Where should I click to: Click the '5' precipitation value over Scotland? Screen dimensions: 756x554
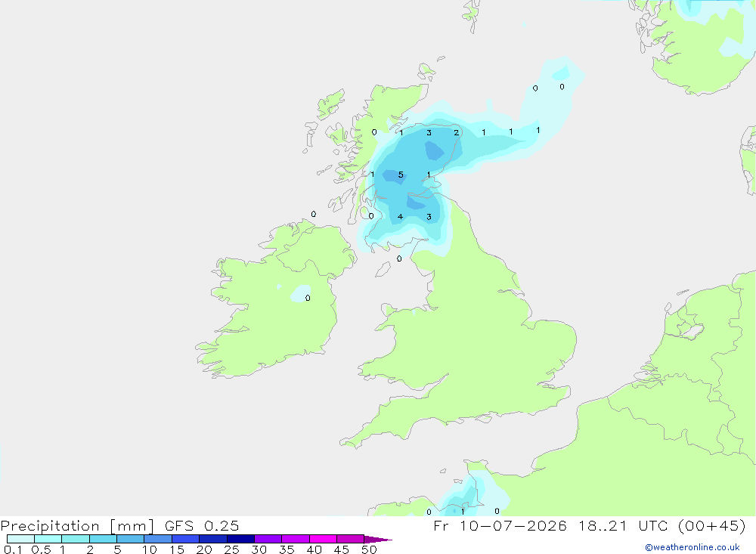coord(401,175)
